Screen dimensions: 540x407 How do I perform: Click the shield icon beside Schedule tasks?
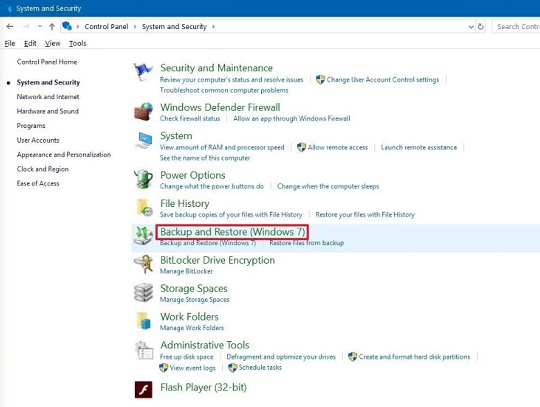coord(232,368)
